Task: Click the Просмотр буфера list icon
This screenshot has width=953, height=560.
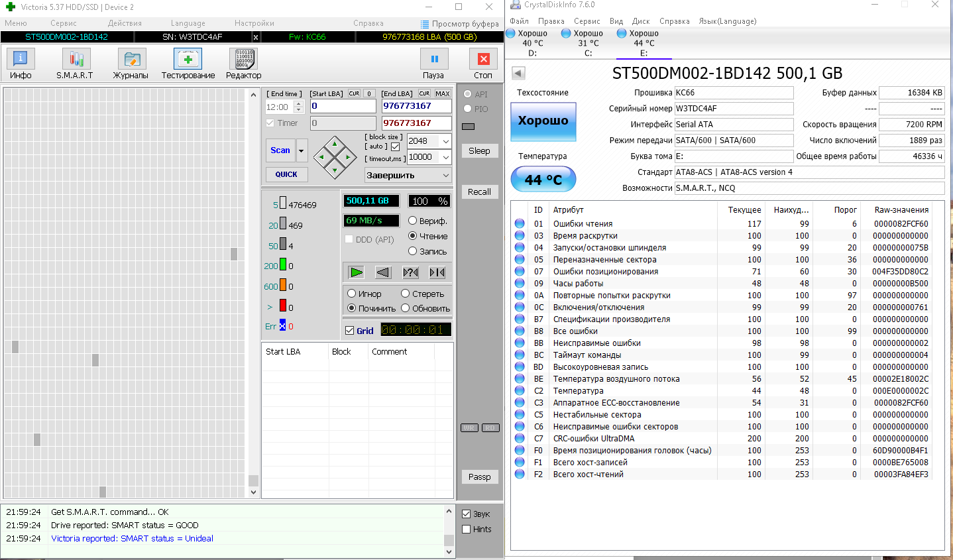Action: [x=425, y=24]
